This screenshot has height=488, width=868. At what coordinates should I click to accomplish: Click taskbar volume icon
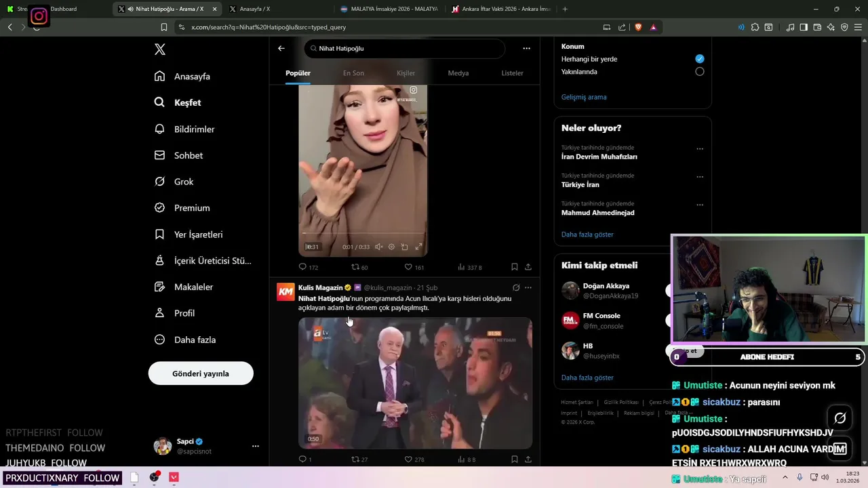(825, 477)
